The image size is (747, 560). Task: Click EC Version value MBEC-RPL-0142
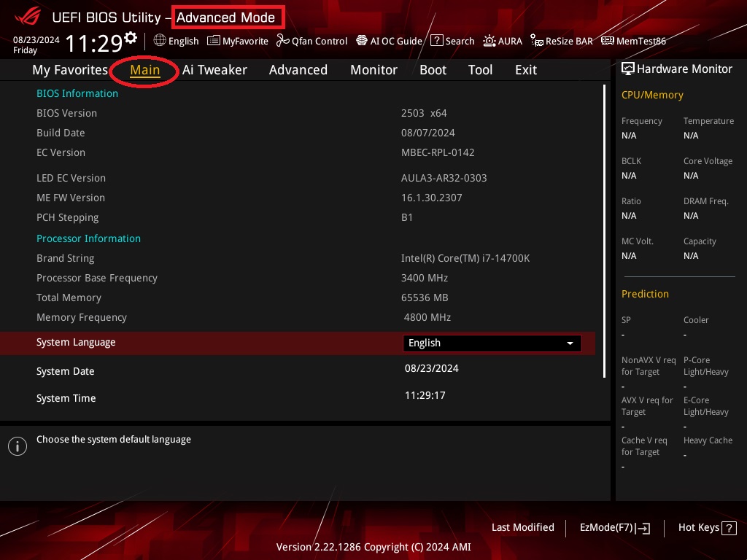pyautogui.click(x=438, y=153)
